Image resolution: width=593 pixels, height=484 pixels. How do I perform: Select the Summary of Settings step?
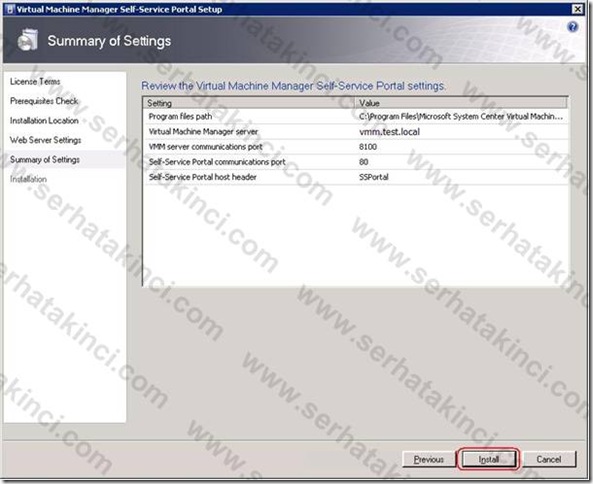45,160
